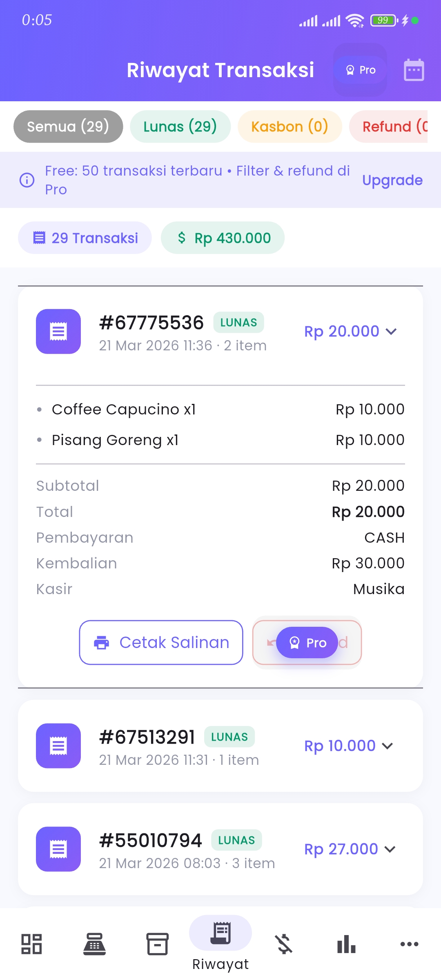This screenshot has height=980, width=441.
Task: Open the cash register icon in bottom bar
Action: coord(94,944)
